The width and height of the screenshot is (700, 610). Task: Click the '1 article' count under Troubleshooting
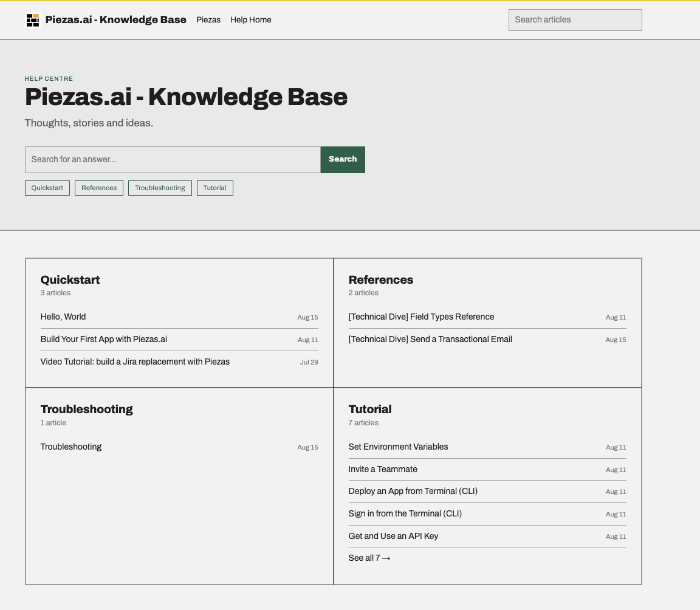click(x=53, y=423)
